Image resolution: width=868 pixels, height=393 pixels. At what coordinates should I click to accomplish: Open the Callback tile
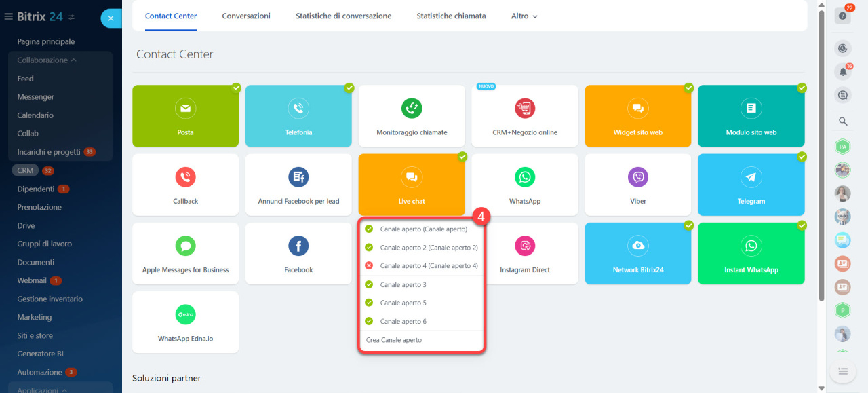tap(185, 185)
